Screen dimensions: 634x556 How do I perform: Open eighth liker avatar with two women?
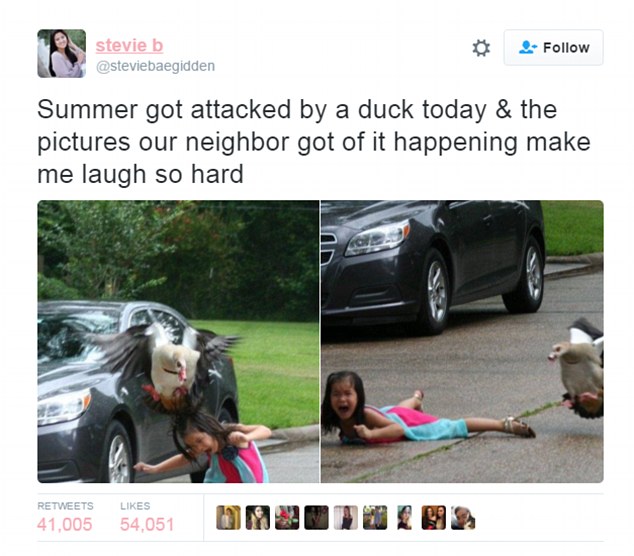[433, 518]
